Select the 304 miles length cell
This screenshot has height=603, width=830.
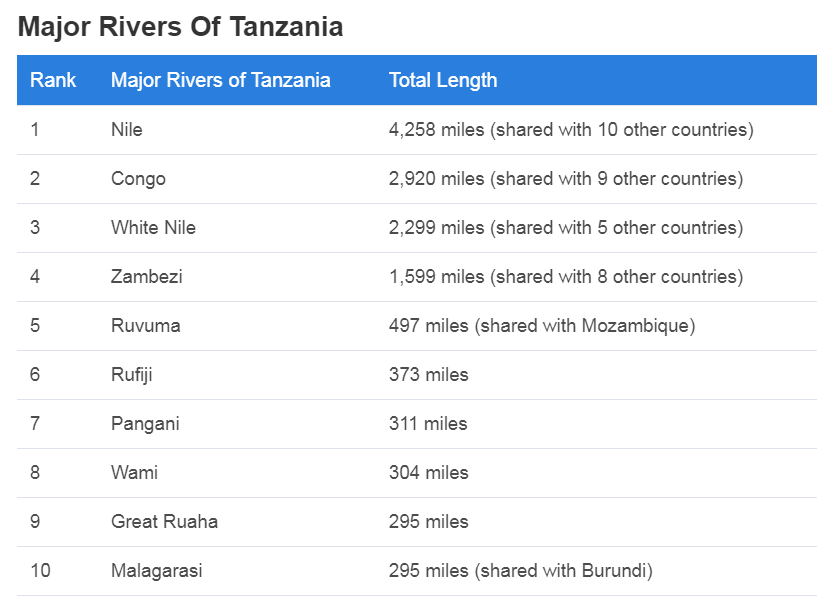[x=429, y=473]
